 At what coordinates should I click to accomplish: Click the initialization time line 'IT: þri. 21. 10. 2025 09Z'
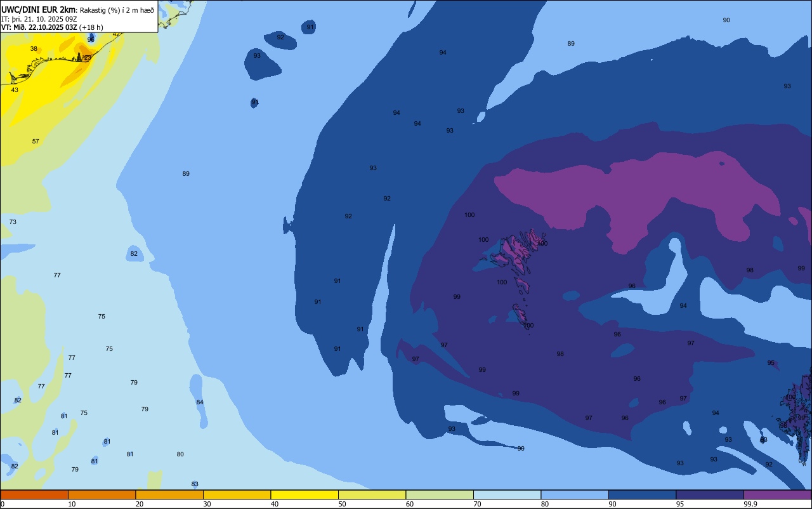coord(39,19)
